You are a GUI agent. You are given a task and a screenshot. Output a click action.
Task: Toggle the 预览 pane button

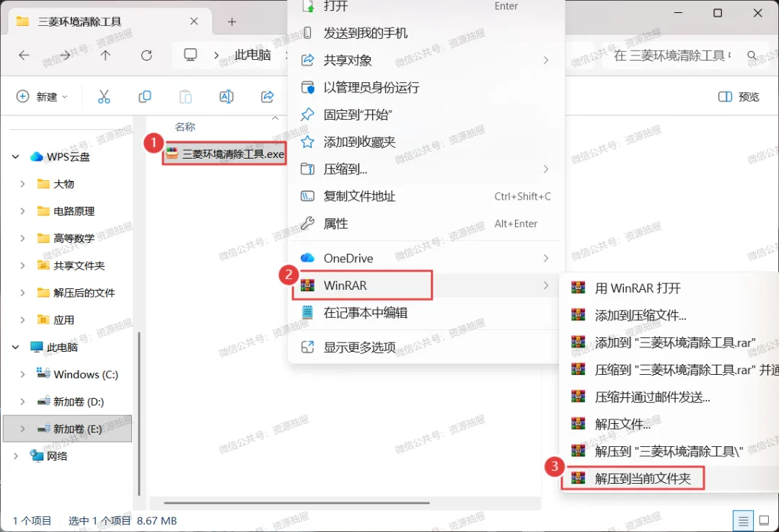739,97
